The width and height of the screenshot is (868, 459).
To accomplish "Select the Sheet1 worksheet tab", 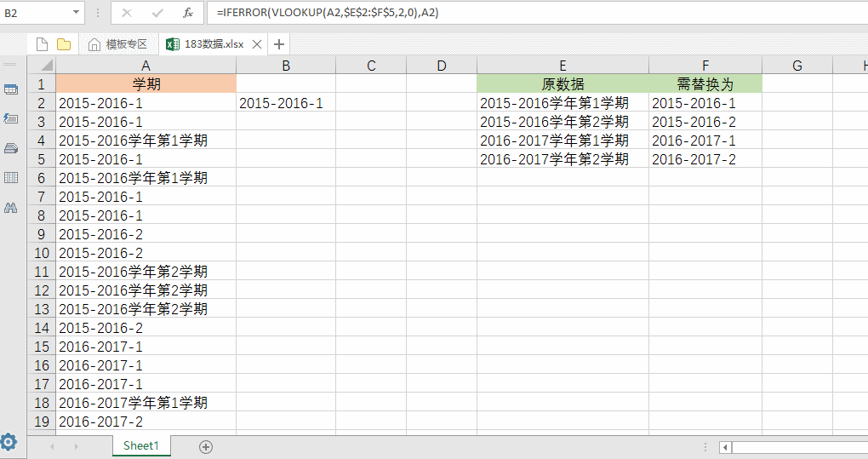I will pos(141,445).
